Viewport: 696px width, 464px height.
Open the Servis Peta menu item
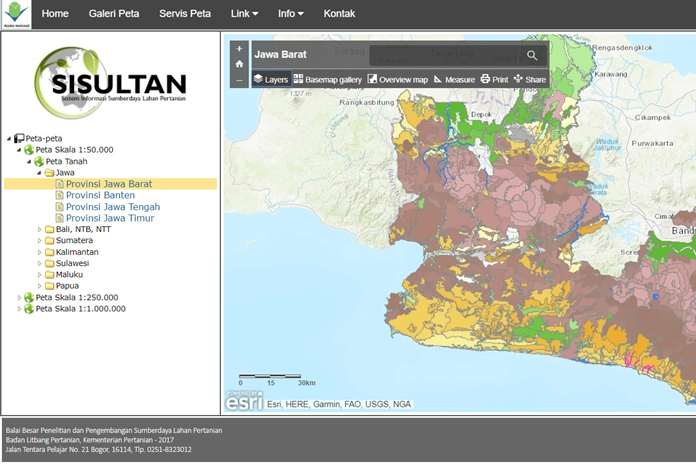point(185,14)
